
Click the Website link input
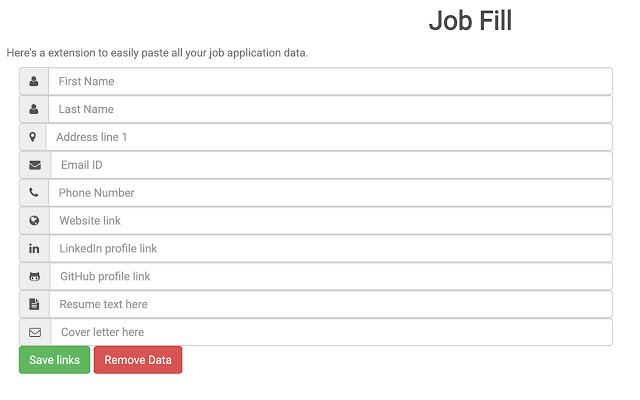330,221
